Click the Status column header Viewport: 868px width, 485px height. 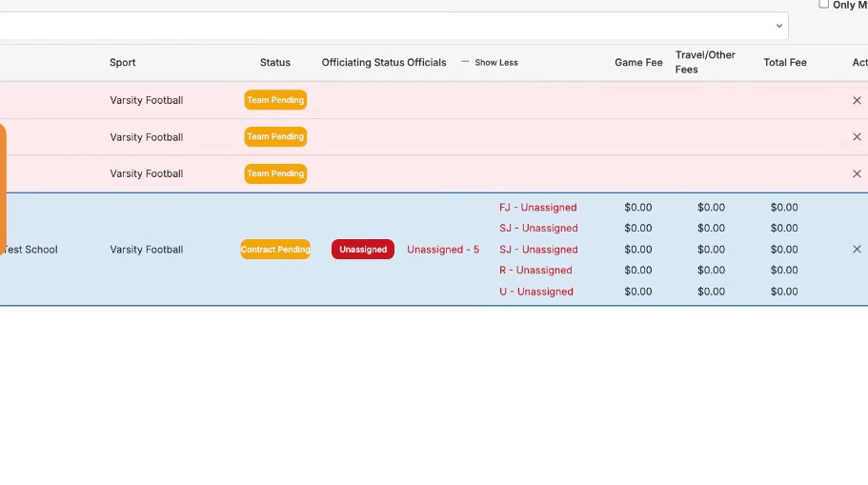275,63
